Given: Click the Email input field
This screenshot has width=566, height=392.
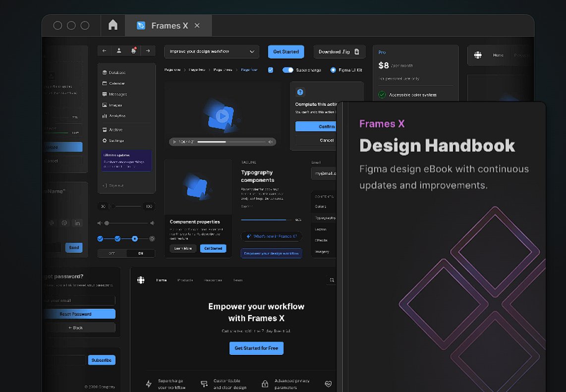Looking at the screenshot, I should (x=324, y=173).
